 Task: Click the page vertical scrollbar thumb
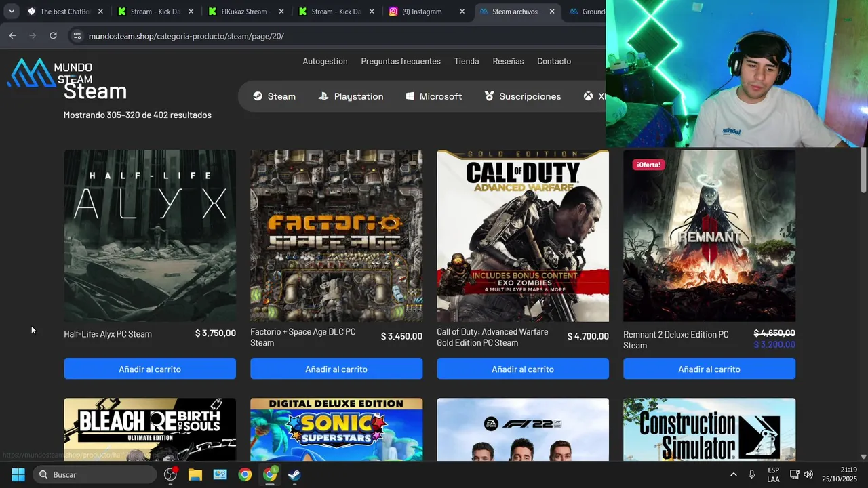coord(863,169)
